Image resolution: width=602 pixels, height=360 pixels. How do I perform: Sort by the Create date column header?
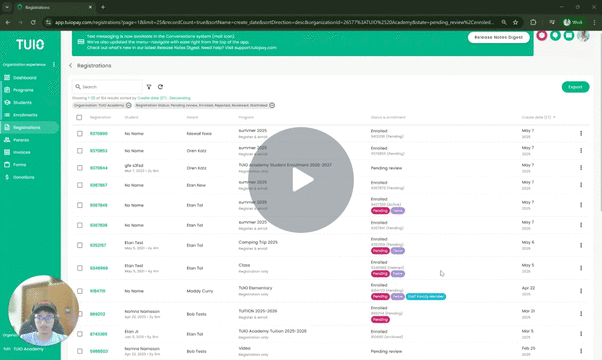coord(538,117)
